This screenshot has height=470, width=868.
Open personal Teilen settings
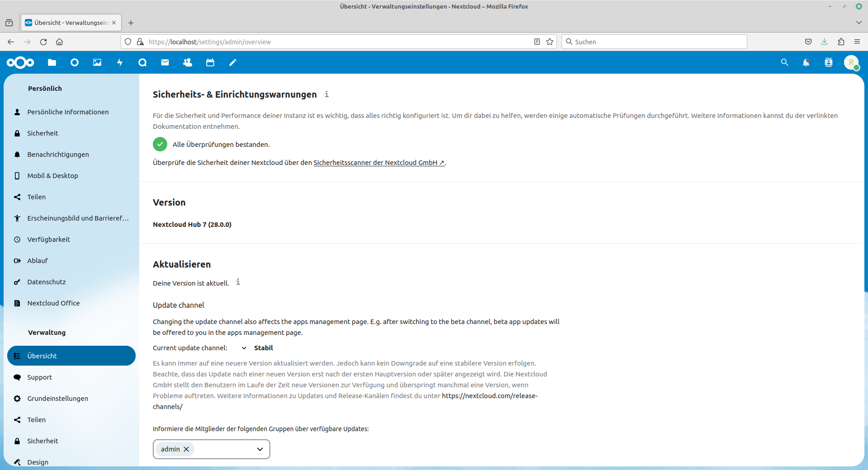(x=71, y=197)
